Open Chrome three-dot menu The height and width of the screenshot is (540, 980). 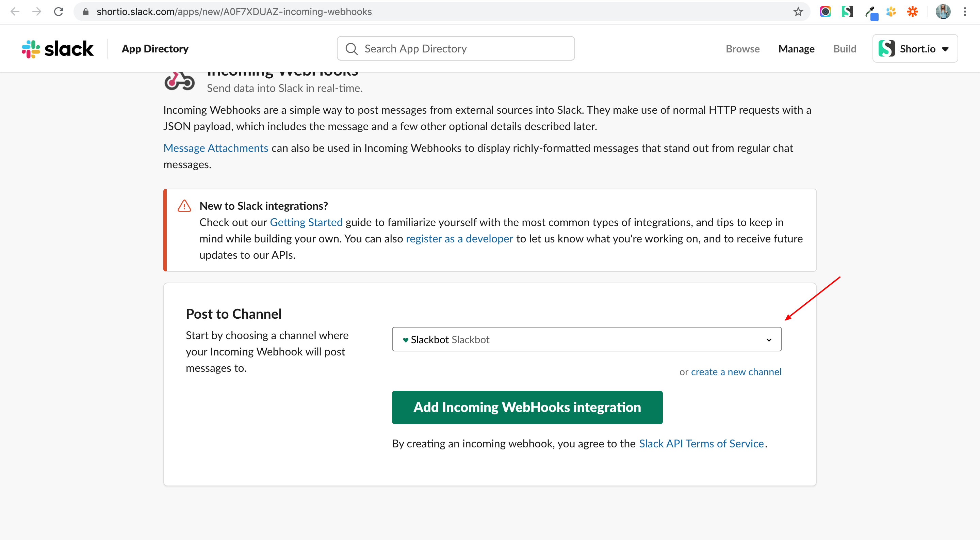[965, 12]
